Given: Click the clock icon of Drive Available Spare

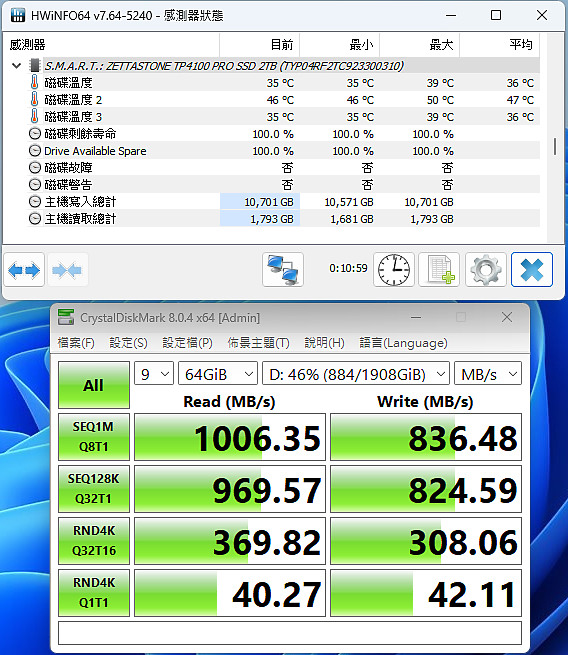Looking at the screenshot, I should click(35, 151).
